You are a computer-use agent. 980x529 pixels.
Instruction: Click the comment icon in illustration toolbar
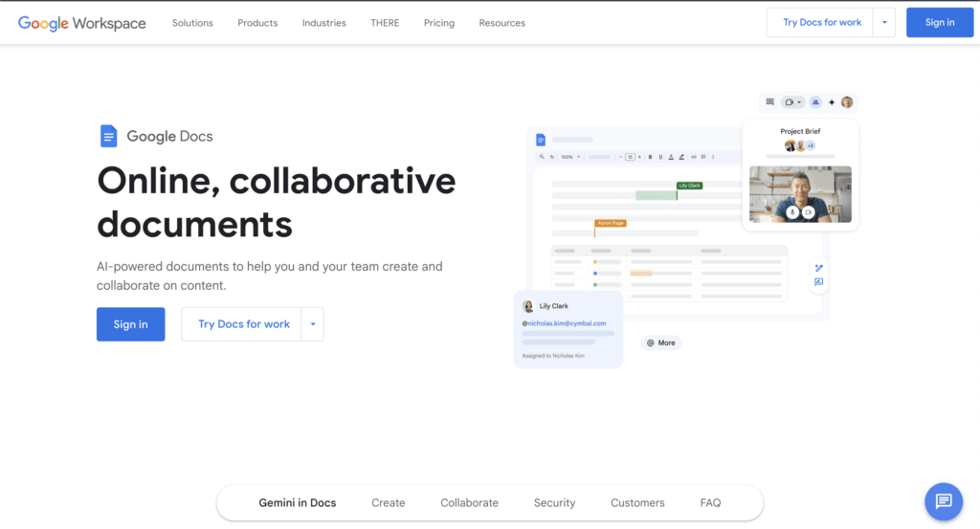coord(770,101)
